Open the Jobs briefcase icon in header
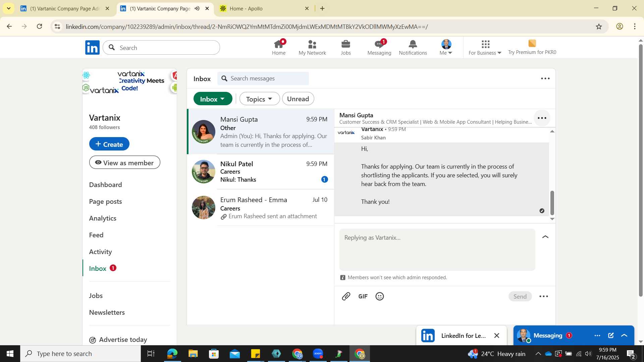The height and width of the screenshot is (362, 644). (346, 47)
